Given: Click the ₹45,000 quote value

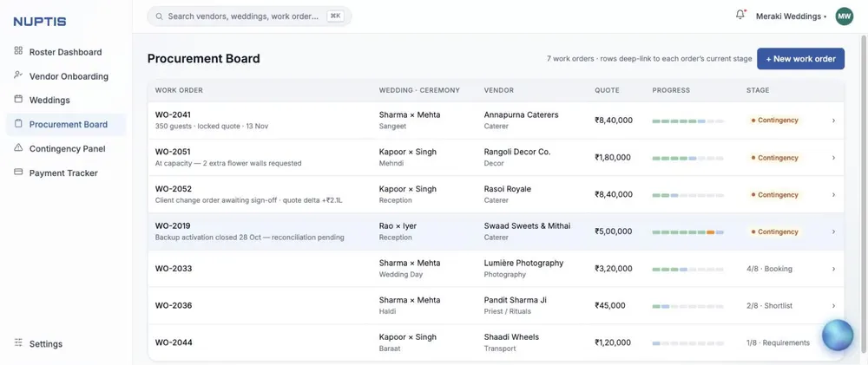Looking at the screenshot, I should pos(610,305).
